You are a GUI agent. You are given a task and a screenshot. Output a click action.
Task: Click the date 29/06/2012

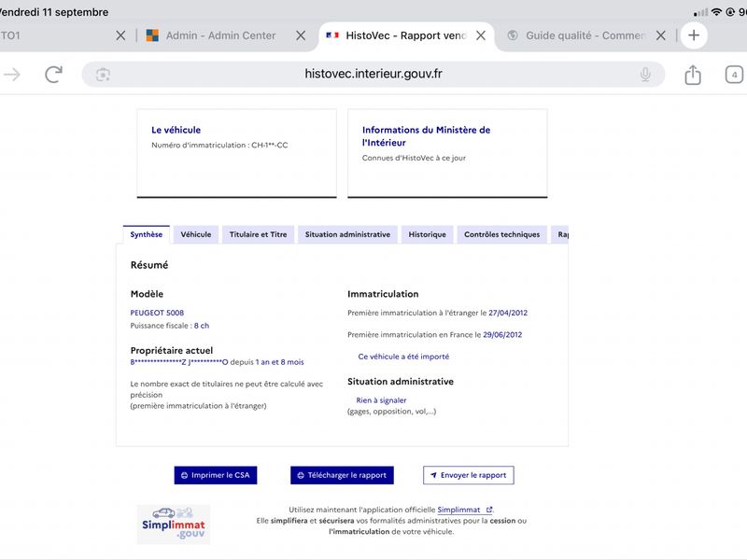click(x=502, y=335)
